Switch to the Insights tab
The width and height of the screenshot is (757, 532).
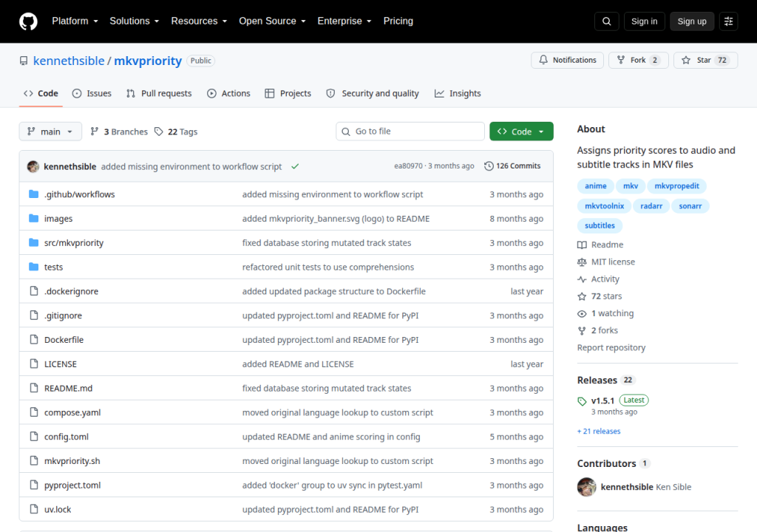click(x=458, y=93)
